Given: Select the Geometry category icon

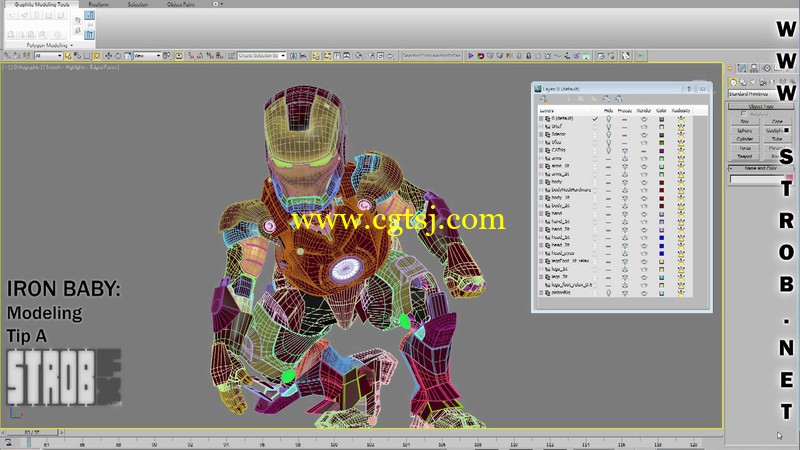Looking at the screenshot, I should [733, 82].
